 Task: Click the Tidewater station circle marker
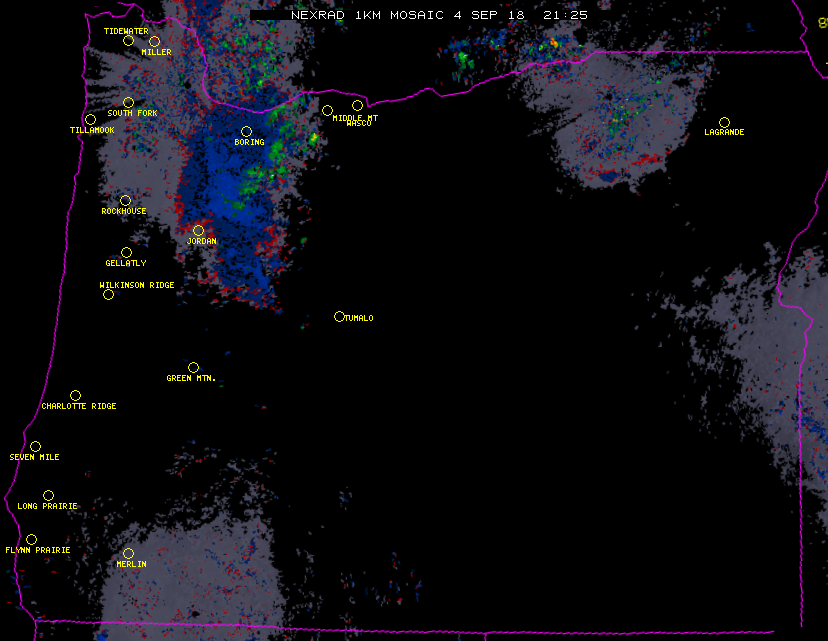coord(128,40)
